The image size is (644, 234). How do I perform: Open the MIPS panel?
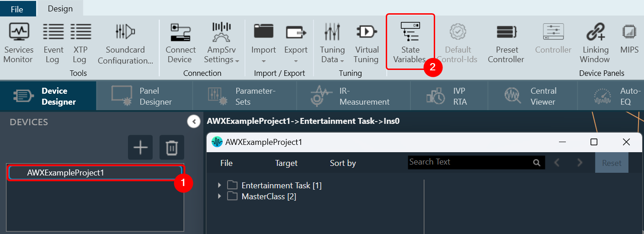[x=629, y=39]
